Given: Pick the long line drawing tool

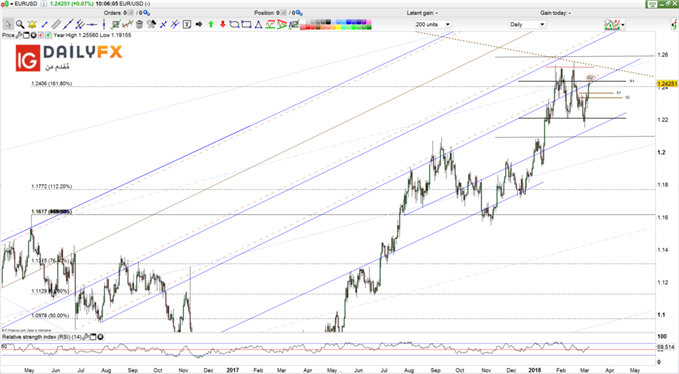Looking at the screenshot, I should click(x=68, y=24).
